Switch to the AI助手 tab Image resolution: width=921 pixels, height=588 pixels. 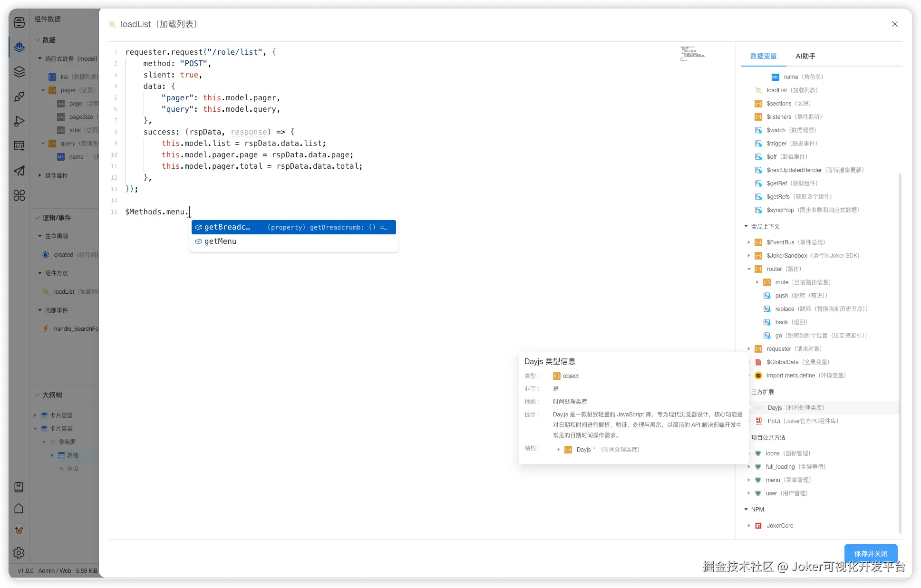click(805, 56)
